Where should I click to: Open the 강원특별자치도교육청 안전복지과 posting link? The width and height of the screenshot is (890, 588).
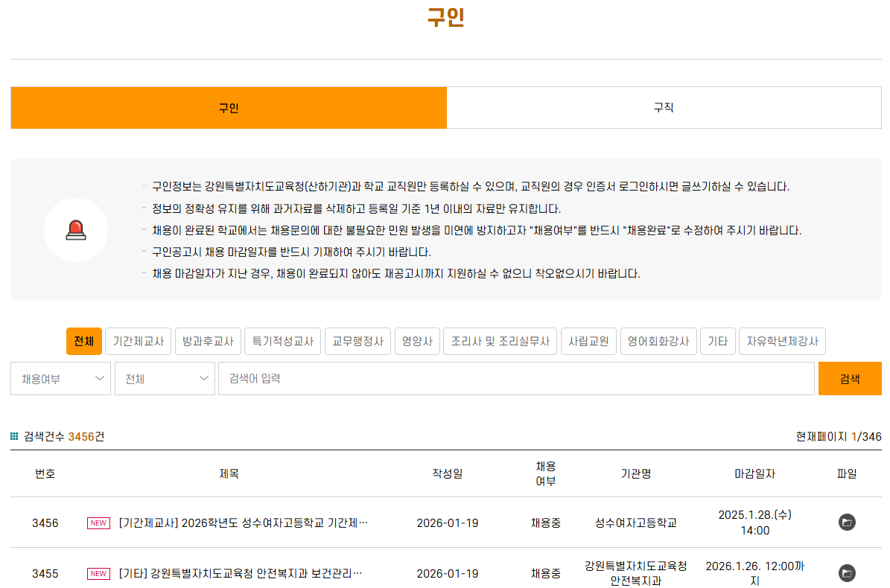[242, 574]
